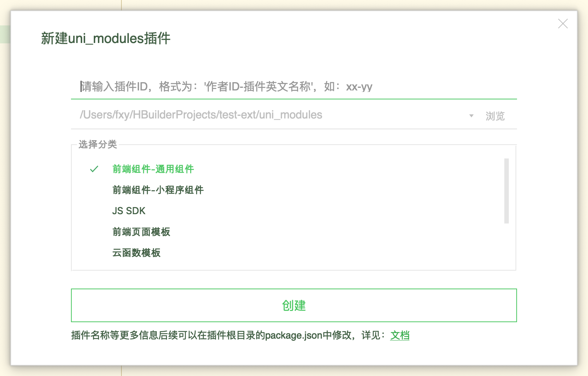Select 前端页面模板 in the category list

pos(141,232)
